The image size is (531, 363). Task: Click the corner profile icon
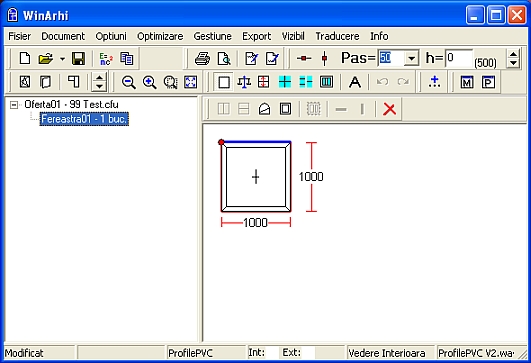click(73, 82)
